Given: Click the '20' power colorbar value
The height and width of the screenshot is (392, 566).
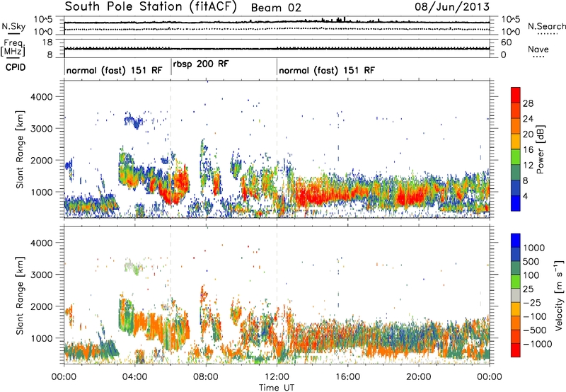Looking at the screenshot, I should (528, 134).
